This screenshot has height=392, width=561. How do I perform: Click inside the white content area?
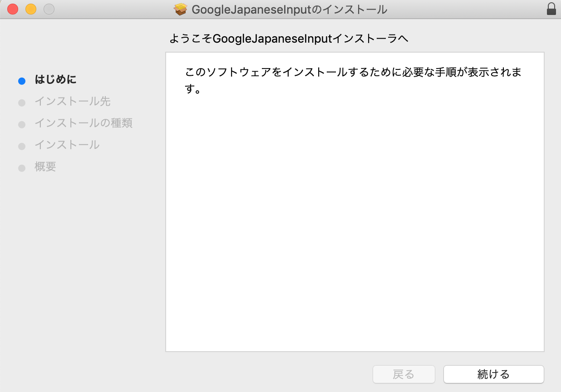tap(355, 227)
